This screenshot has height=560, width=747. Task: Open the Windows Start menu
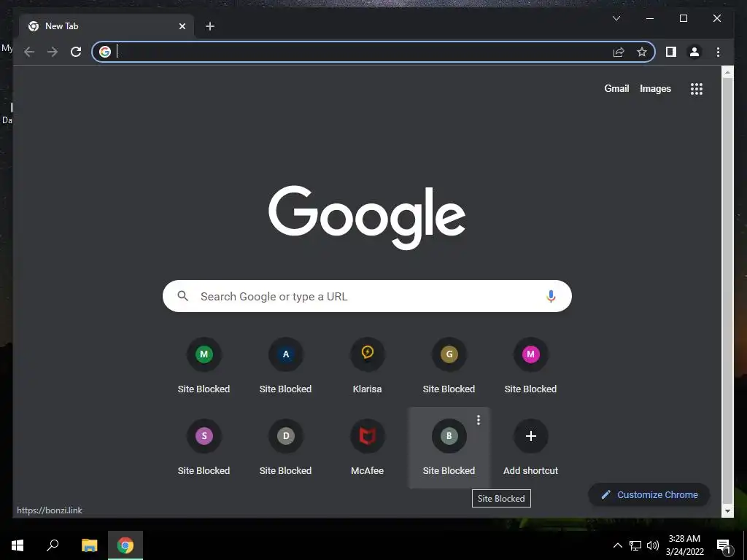click(18, 545)
